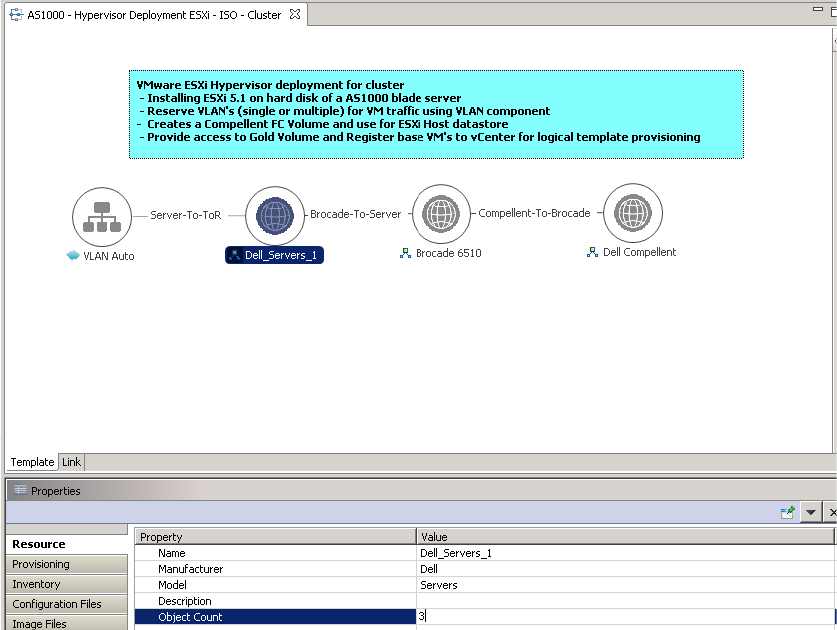Open the Properties view dropdown menu arrow
The width and height of the screenshot is (837, 630).
click(x=811, y=512)
